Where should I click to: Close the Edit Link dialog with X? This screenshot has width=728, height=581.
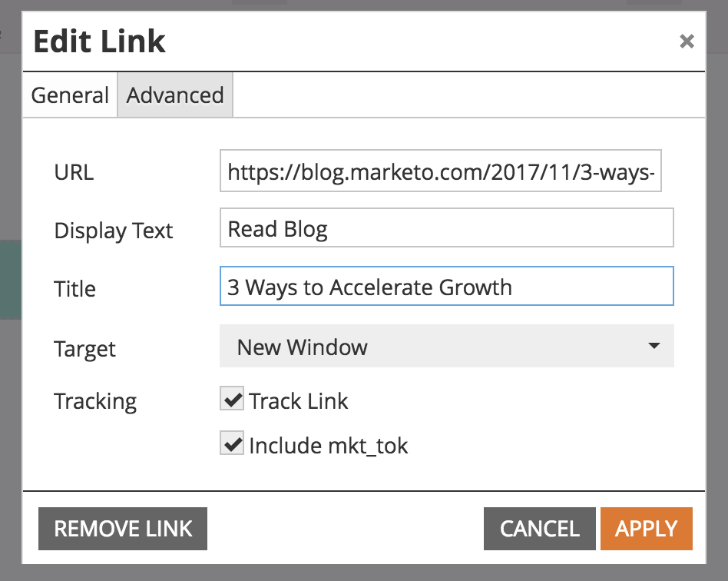coord(687,41)
